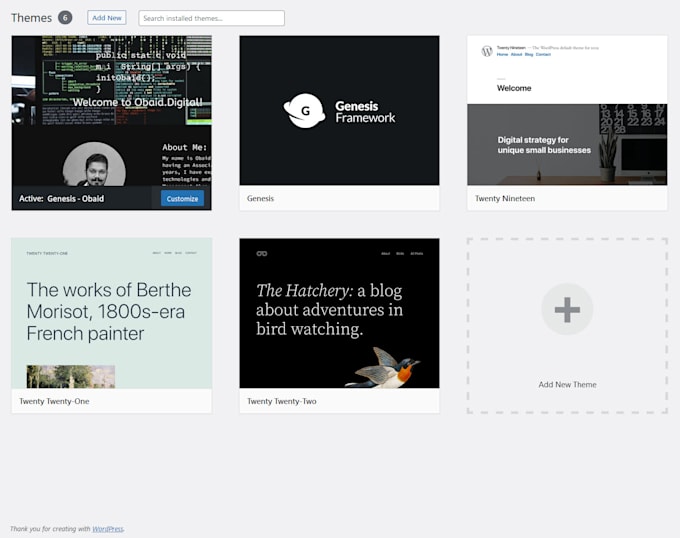Click the Add New button beside Themes
This screenshot has height=538, width=680.
[x=107, y=18]
